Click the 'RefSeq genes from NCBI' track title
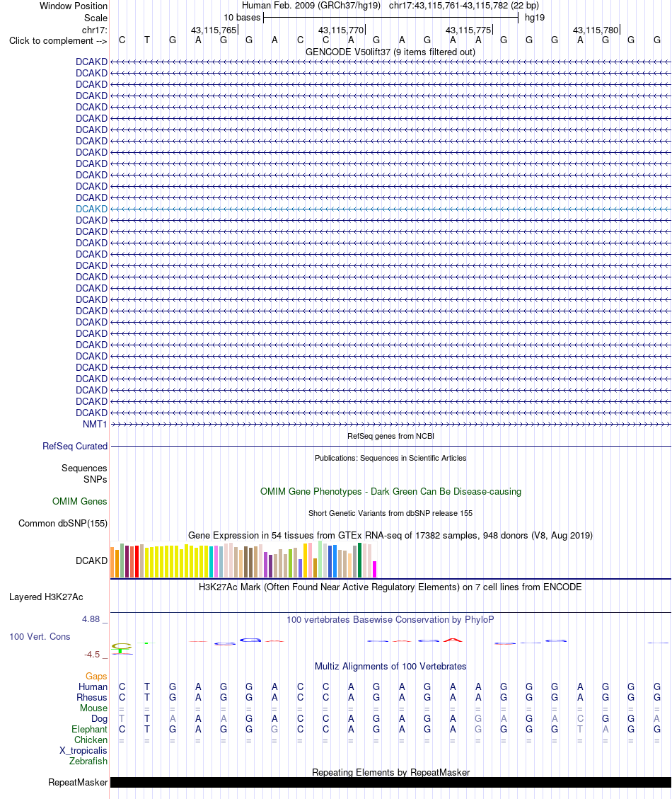Screen dimensions: 672x799 point(390,436)
